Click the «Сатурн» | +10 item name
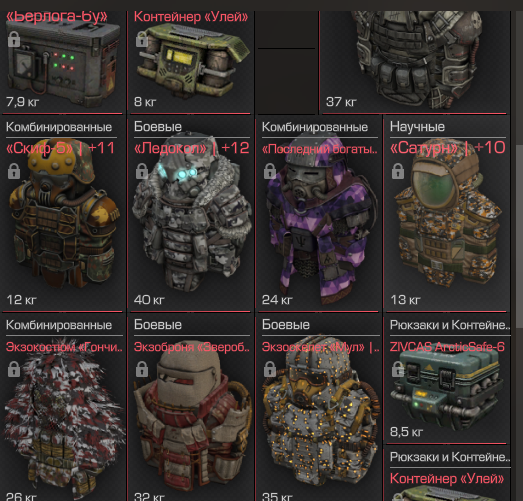 (448, 148)
